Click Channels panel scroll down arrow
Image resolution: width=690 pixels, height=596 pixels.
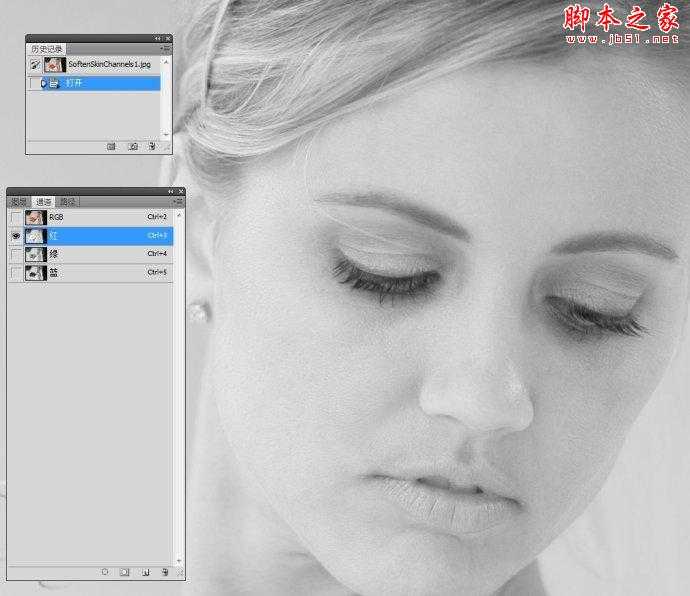tap(179, 560)
